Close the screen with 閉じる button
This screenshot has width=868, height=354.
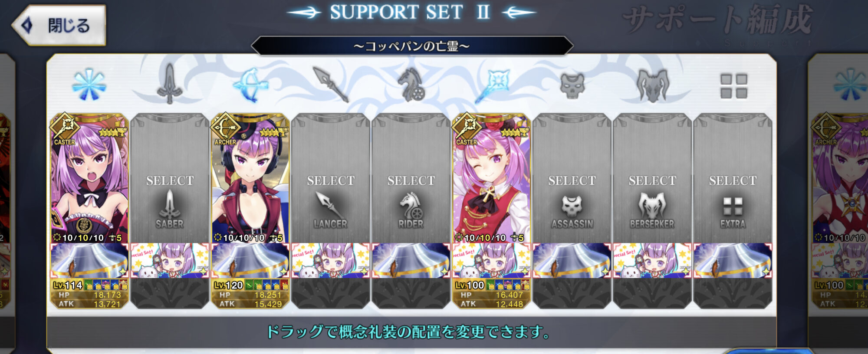[x=59, y=26]
